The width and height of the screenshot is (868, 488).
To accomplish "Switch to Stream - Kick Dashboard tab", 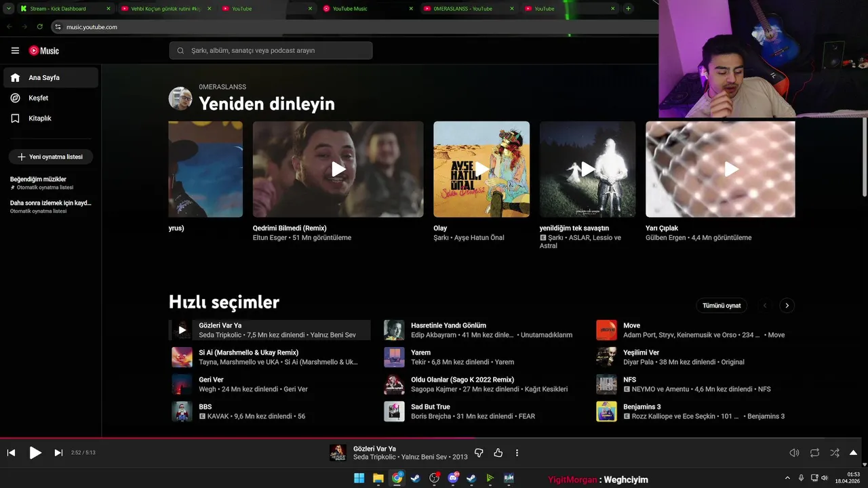I will (64, 9).
